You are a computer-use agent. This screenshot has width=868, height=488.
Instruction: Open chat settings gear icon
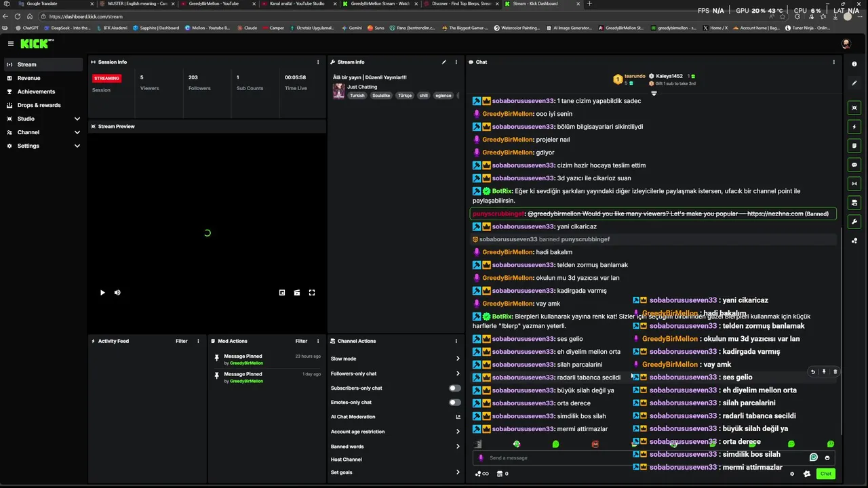point(792,474)
